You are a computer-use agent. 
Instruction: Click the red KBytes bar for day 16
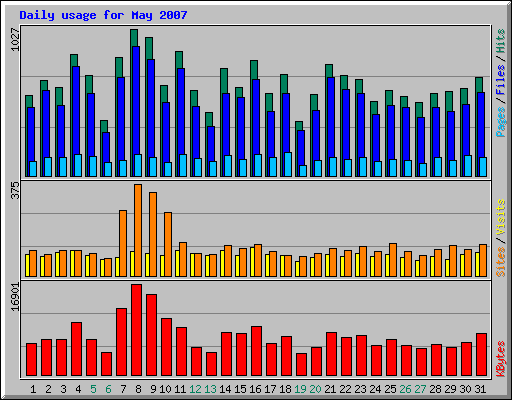point(256,351)
